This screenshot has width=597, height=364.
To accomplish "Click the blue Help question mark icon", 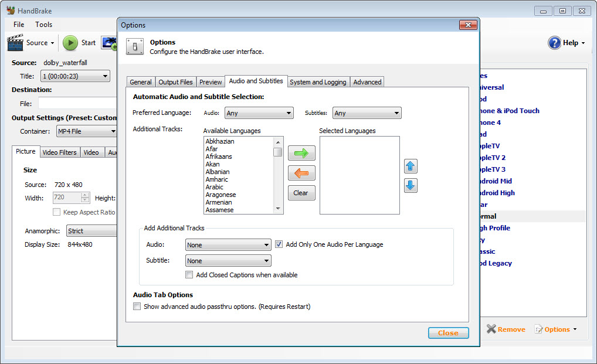I will [554, 43].
